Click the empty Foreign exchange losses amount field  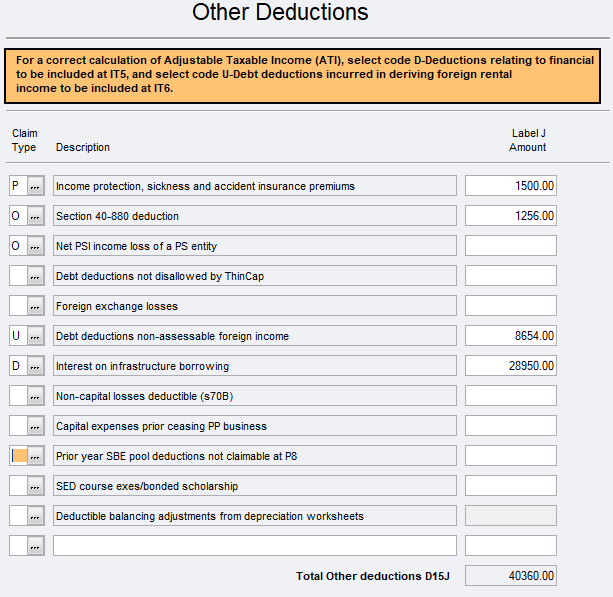tap(510, 306)
